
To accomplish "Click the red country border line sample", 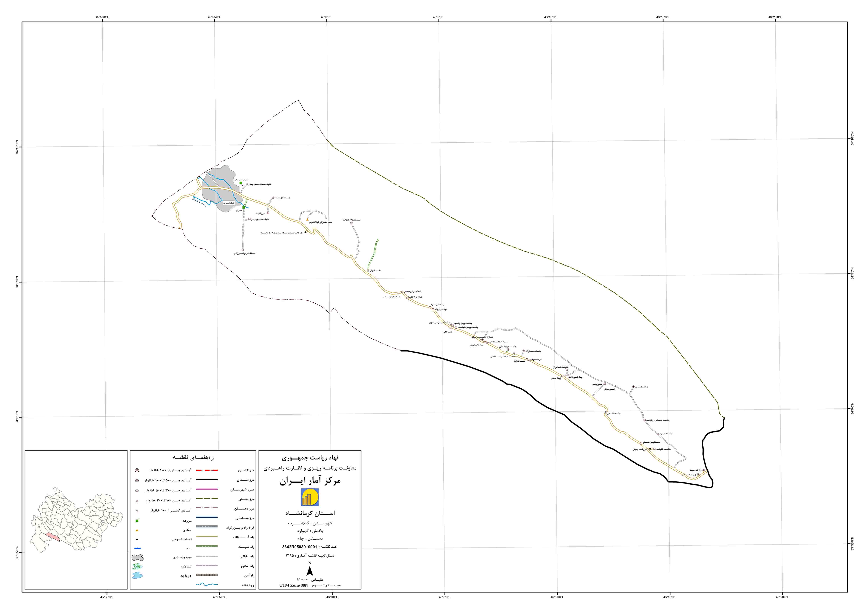I will click(x=206, y=470).
